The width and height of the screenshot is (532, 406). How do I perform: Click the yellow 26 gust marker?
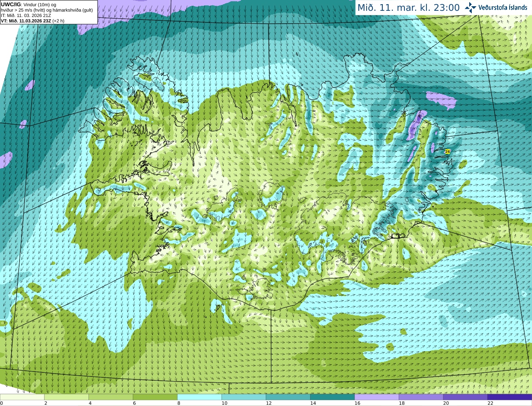(x=448, y=152)
